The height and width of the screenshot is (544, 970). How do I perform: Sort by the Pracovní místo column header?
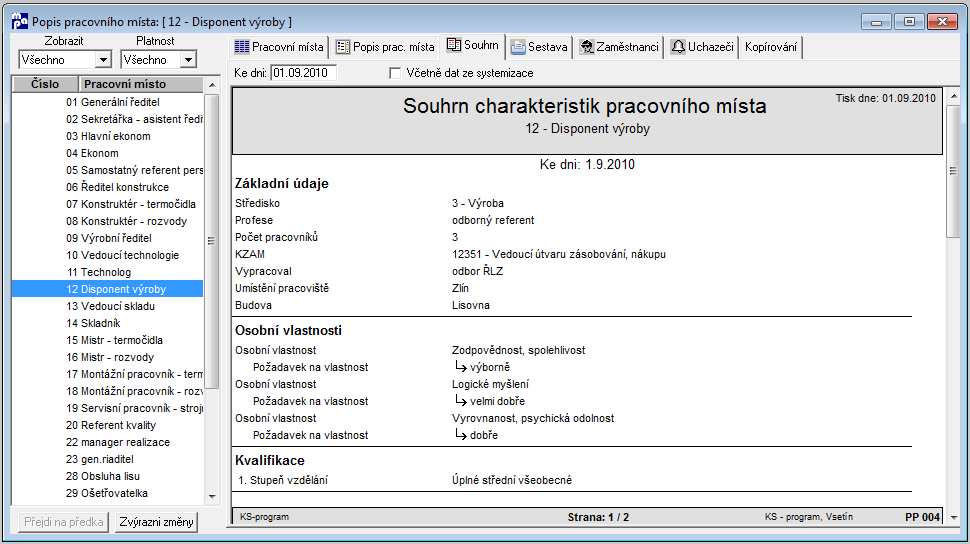[141, 84]
